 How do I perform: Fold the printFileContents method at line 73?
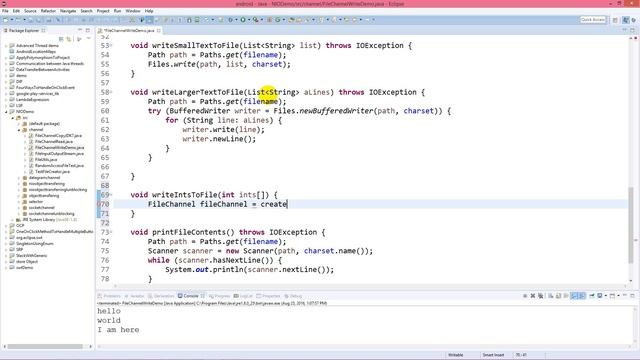(111, 232)
